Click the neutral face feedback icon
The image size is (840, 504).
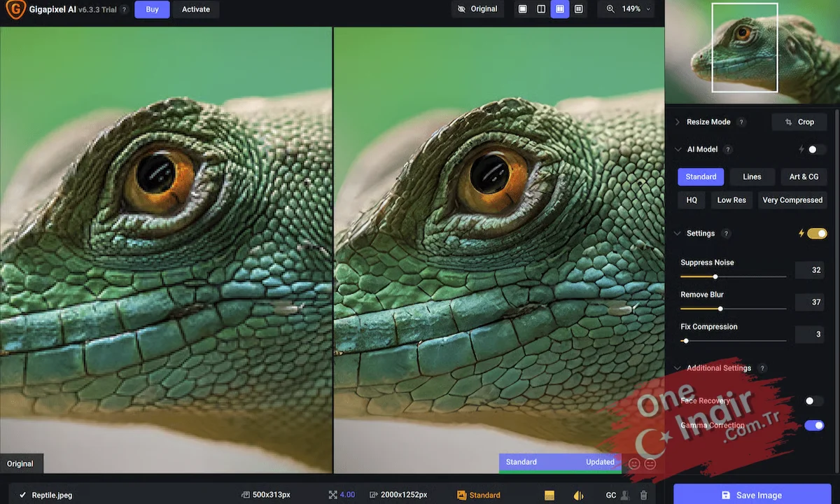point(650,463)
